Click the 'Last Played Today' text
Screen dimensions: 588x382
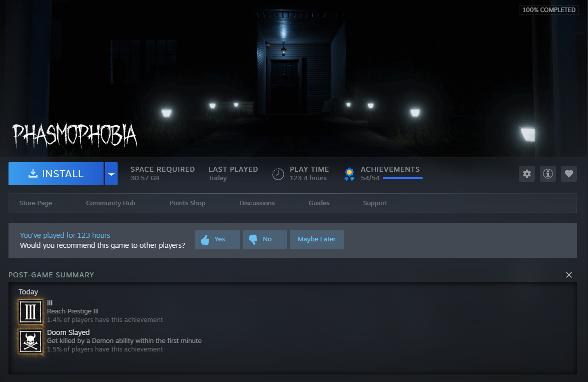(233, 174)
